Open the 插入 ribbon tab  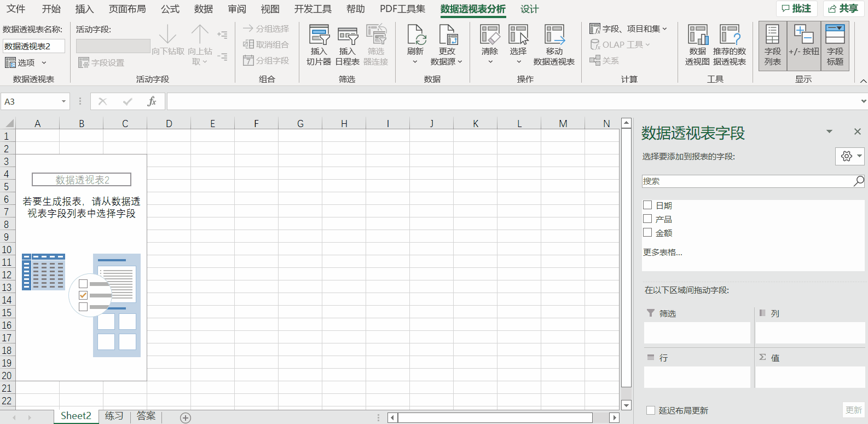[84, 9]
